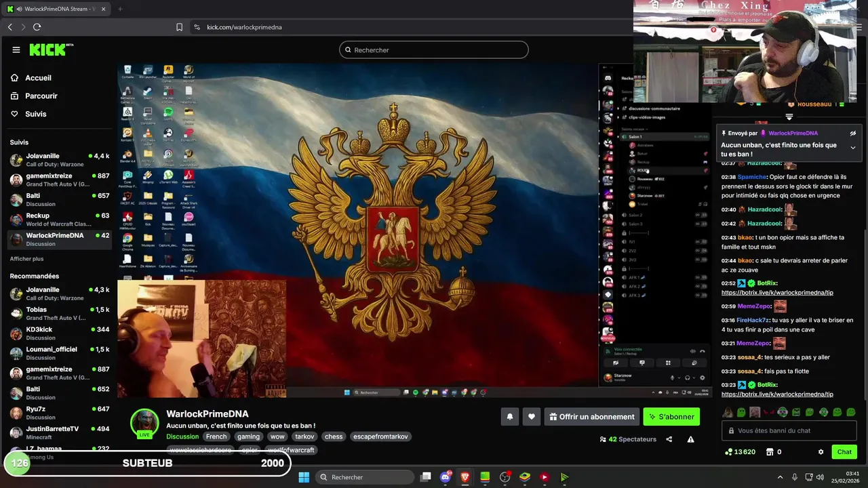Select the French tag
Viewport: 868px width, 488px height.
(216, 436)
